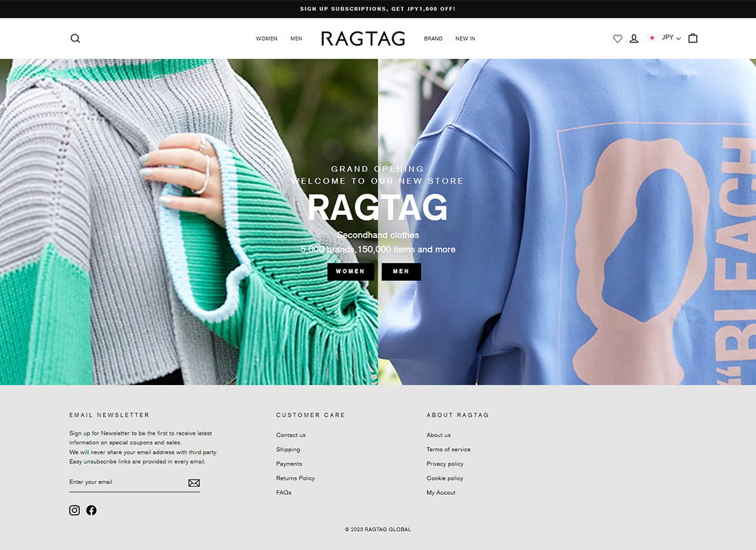Open the NEW IN navigation menu
Viewport: 756px width, 550px height.
coord(465,38)
